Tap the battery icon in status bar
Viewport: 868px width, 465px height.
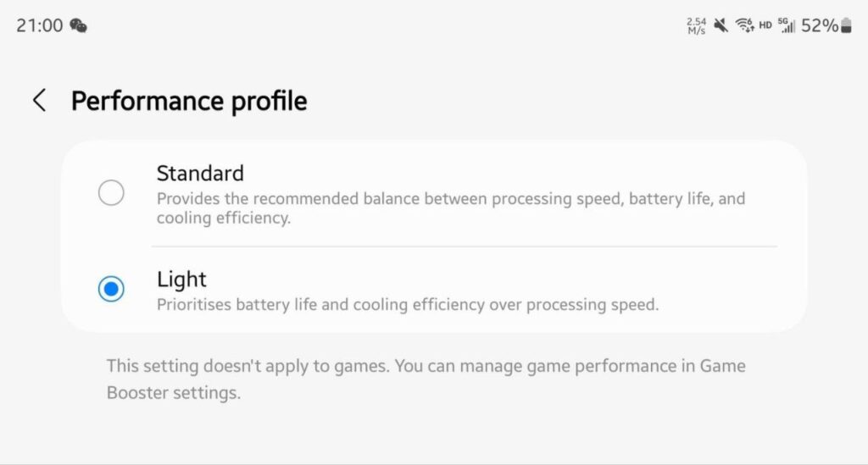coord(845,25)
